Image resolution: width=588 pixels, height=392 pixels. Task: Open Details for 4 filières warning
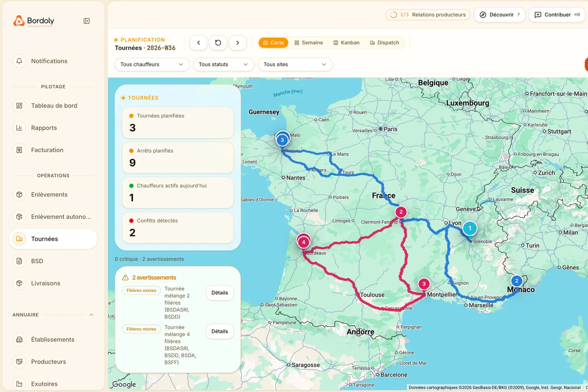220,332
